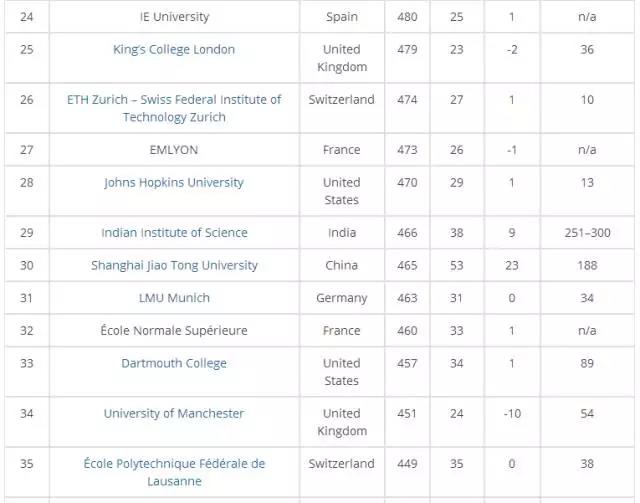Click the IE University name cell

(x=174, y=17)
